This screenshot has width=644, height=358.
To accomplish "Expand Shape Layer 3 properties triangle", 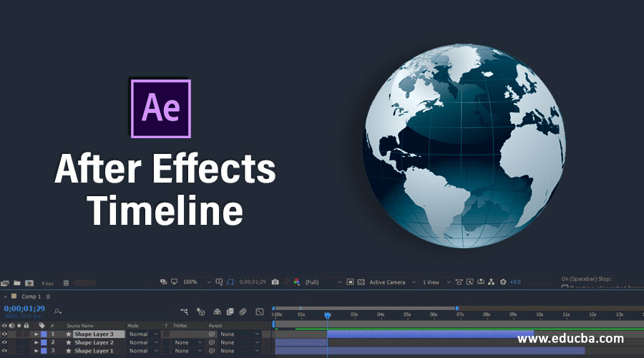I will tap(36, 334).
